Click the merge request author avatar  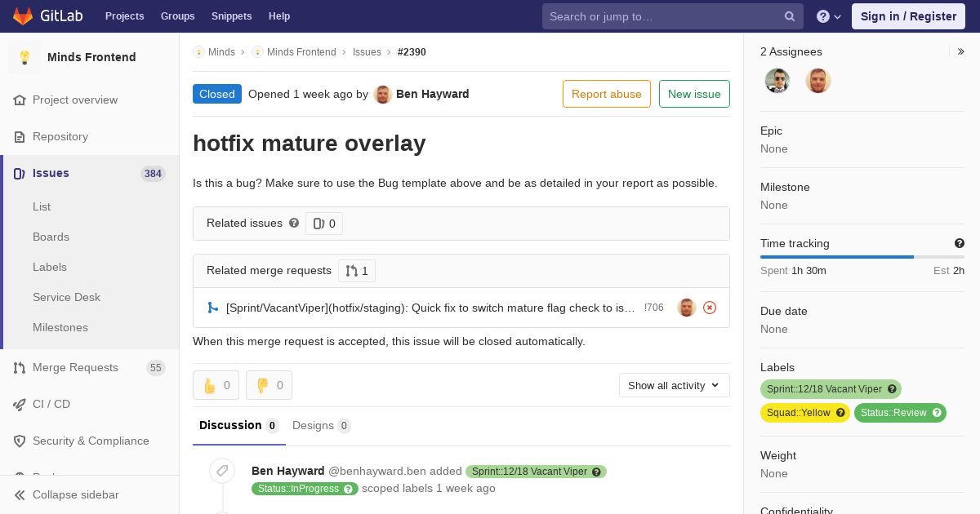pos(687,308)
